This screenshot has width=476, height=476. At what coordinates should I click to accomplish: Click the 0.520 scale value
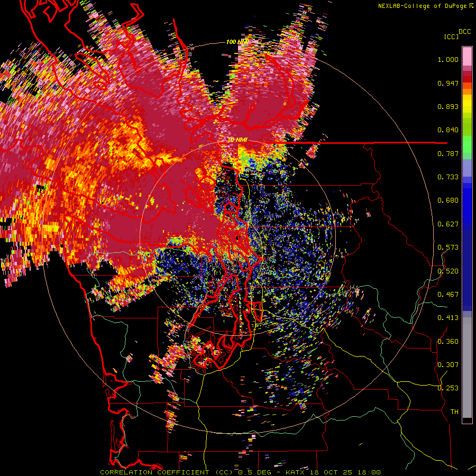448,271
